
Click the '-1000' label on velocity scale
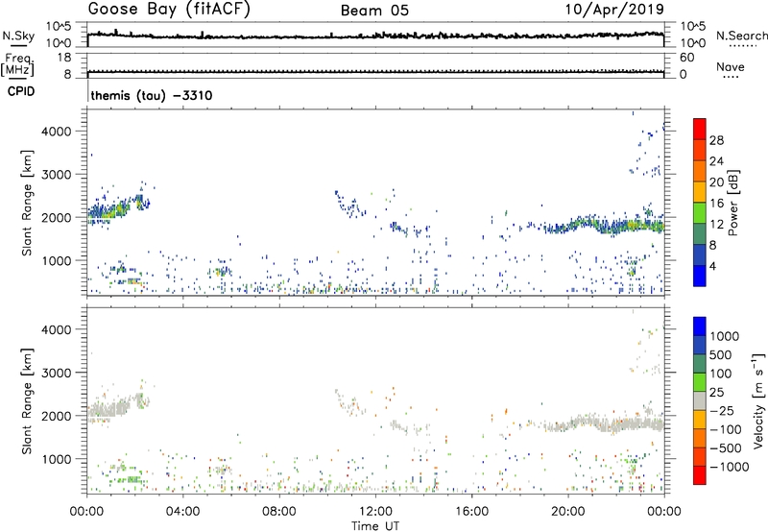click(730, 467)
